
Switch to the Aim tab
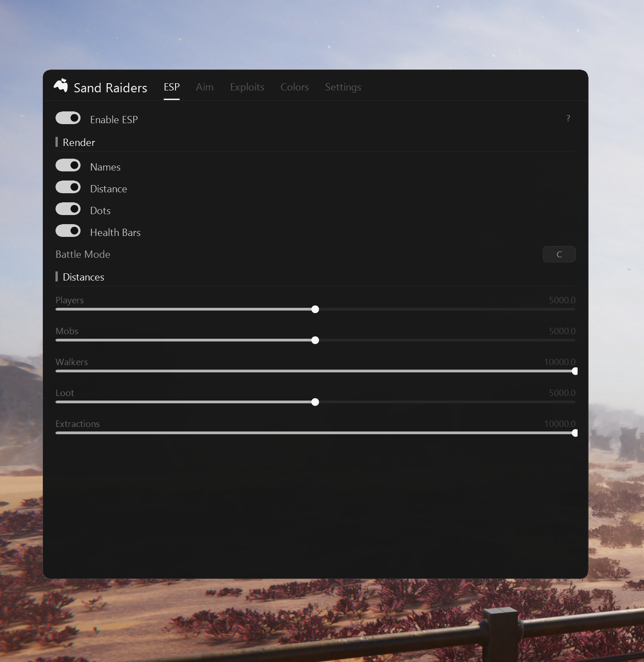point(205,87)
